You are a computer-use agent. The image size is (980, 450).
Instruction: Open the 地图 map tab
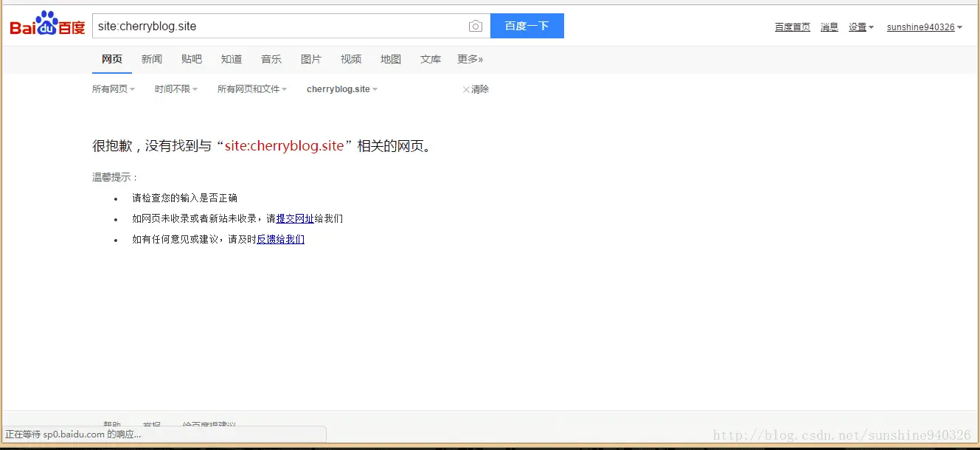click(x=391, y=59)
